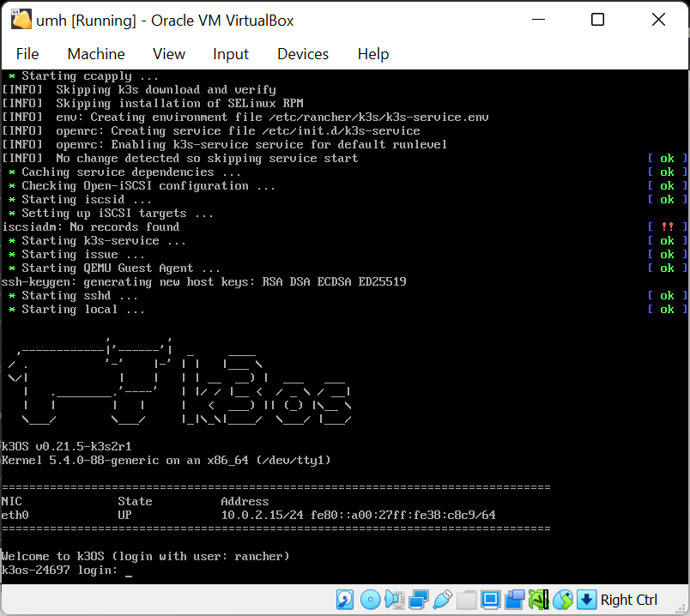Click the audio status icon
This screenshot has width=690, height=616.
tap(394, 599)
